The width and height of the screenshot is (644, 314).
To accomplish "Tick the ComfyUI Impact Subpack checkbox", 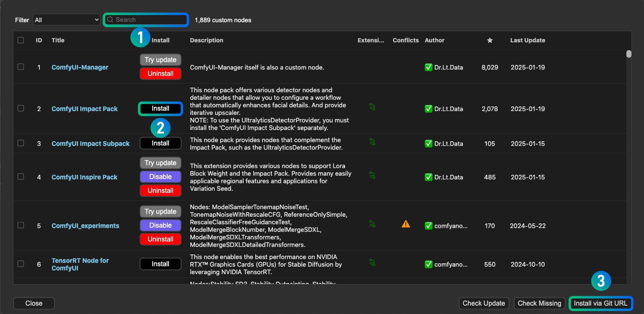I will click(x=21, y=143).
